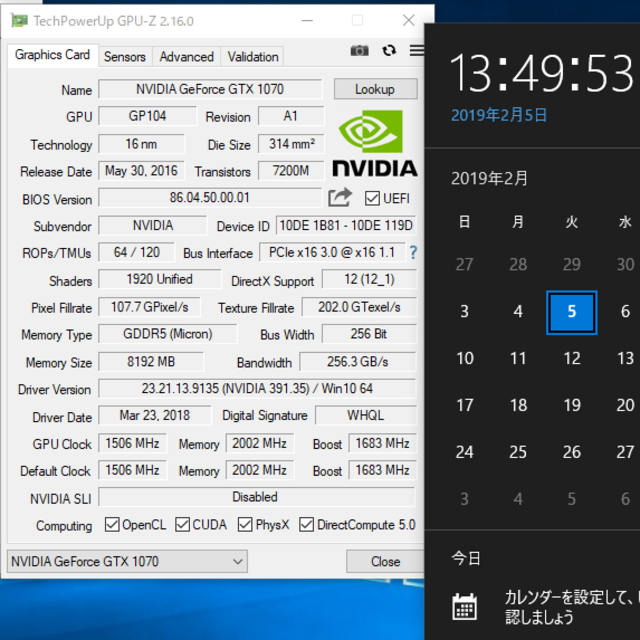Switch to the Sensors tab

click(x=125, y=57)
